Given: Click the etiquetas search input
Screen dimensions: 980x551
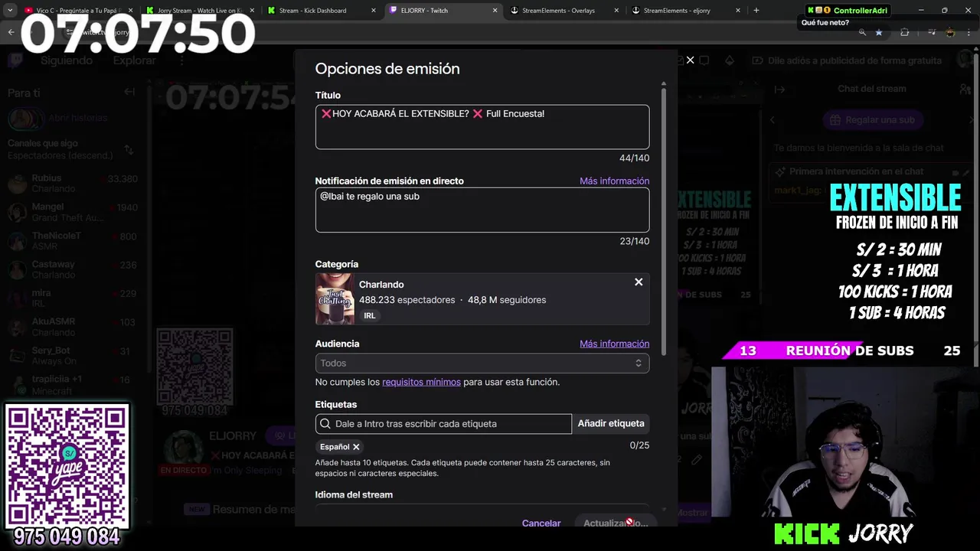Looking at the screenshot, I should pos(443,423).
